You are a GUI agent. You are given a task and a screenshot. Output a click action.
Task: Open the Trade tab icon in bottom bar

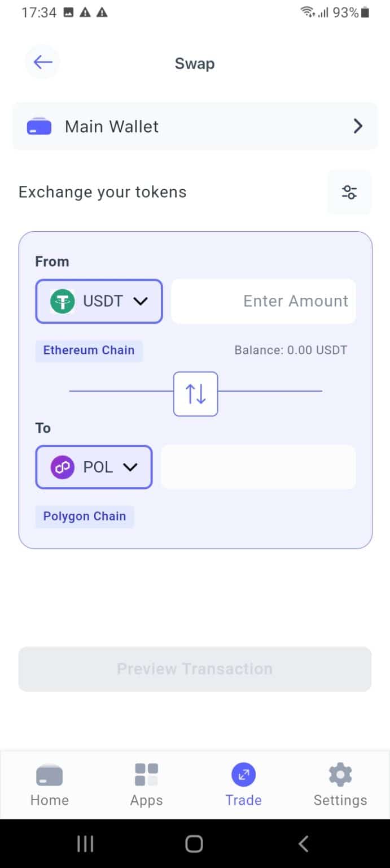coord(243,775)
